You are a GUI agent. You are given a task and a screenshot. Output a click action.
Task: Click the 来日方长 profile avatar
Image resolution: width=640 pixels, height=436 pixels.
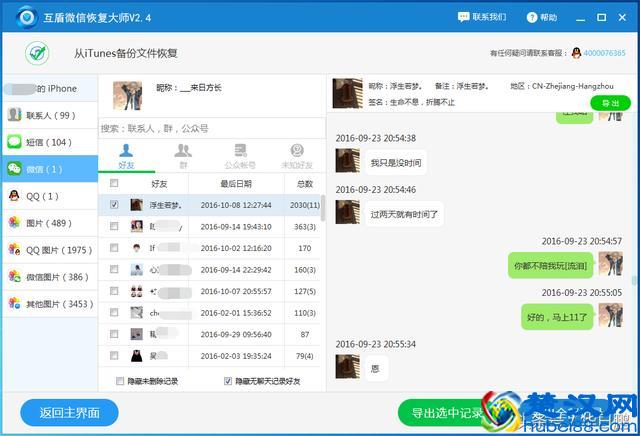click(128, 96)
